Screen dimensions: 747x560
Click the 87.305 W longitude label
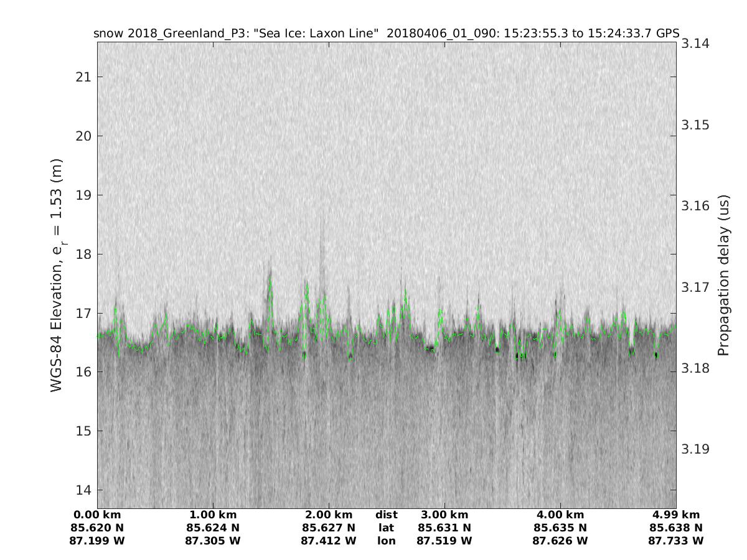[x=213, y=541]
